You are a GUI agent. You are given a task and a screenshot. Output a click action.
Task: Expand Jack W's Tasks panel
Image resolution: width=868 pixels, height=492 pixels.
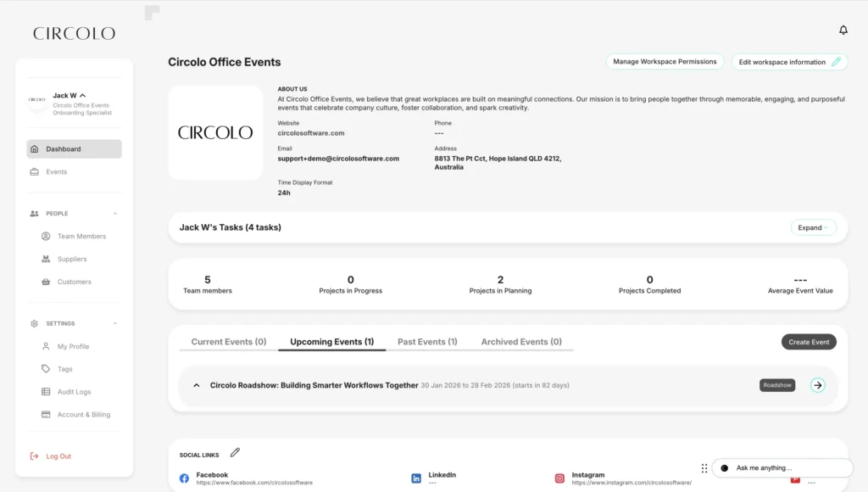(x=813, y=227)
